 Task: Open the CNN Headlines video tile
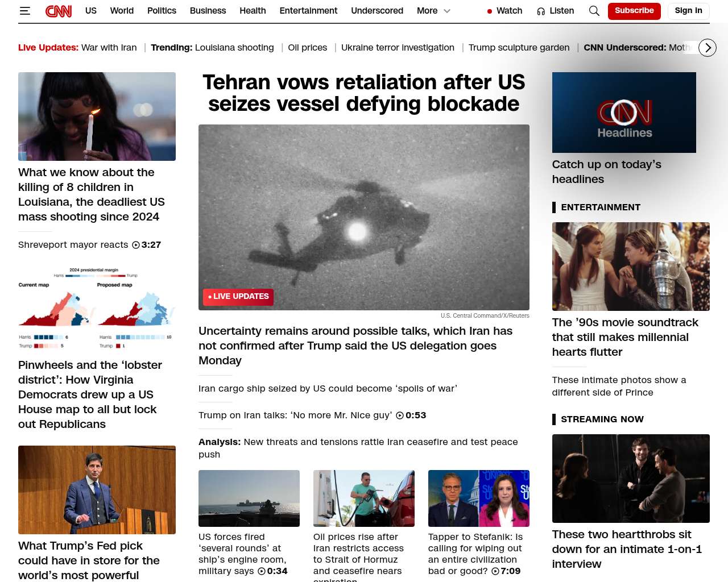click(x=624, y=113)
